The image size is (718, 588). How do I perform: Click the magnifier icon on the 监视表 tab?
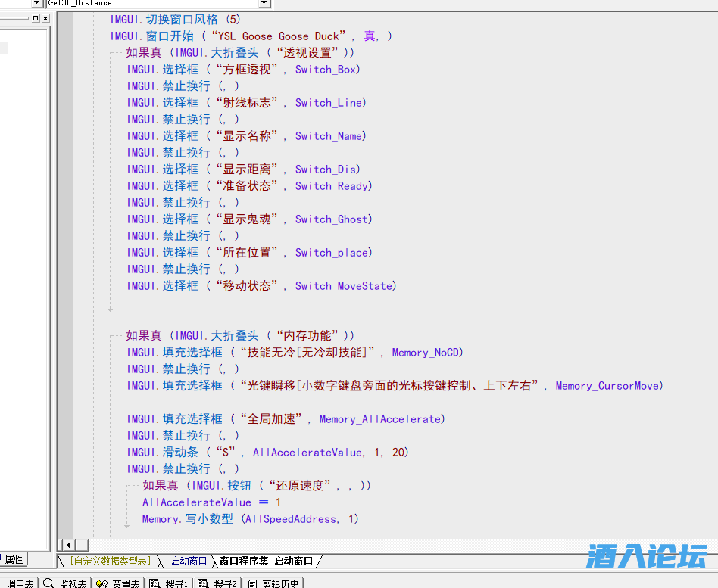coord(48,583)
